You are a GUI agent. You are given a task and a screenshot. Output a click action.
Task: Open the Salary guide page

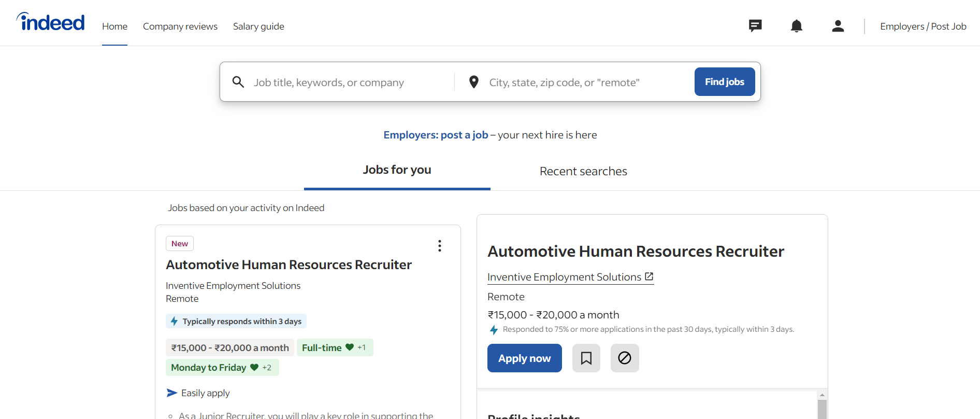pyautogui.click(x=258, y=26)
